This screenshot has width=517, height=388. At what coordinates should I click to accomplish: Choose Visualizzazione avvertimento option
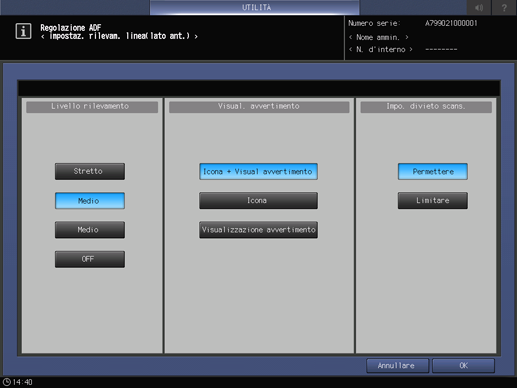[x=258, y=230]
